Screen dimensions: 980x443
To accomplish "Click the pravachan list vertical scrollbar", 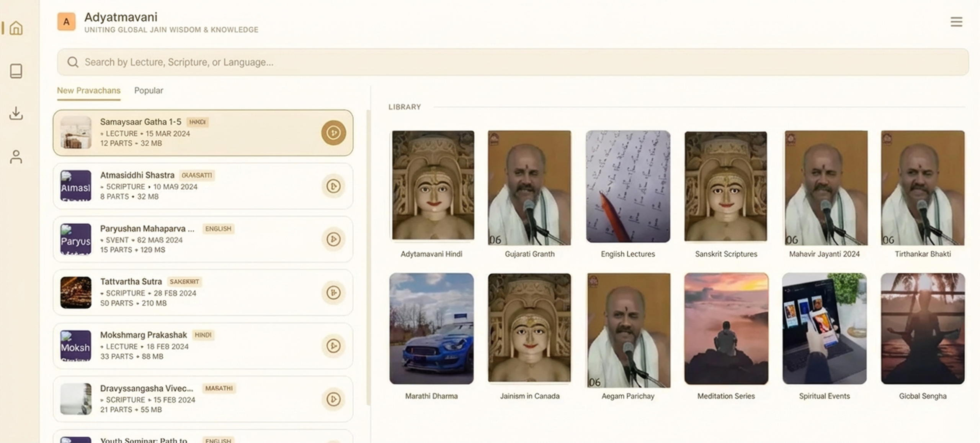I will tap(368, 257).
